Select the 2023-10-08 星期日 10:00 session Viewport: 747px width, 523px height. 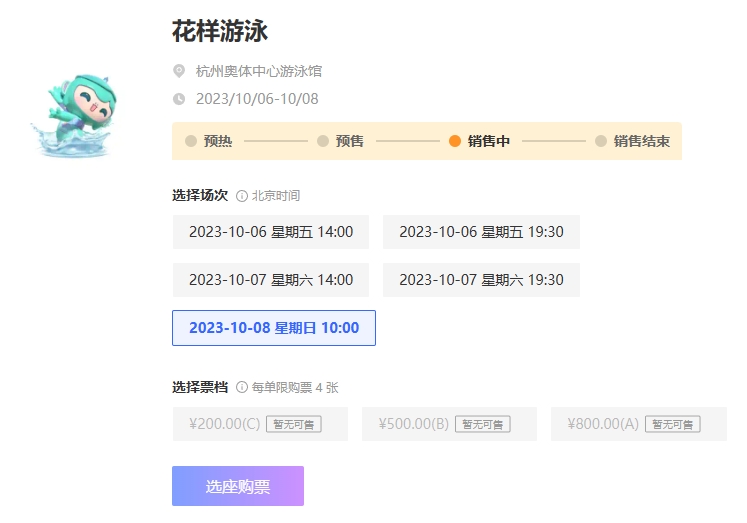pyautogui.click(x=274, y=328)
